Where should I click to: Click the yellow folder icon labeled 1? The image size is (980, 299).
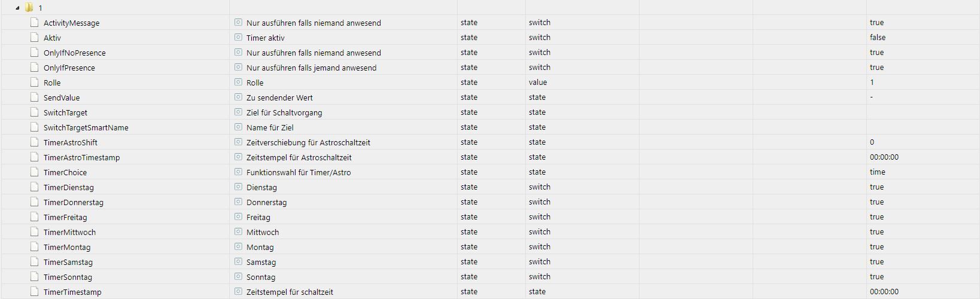tap(29, 8)
